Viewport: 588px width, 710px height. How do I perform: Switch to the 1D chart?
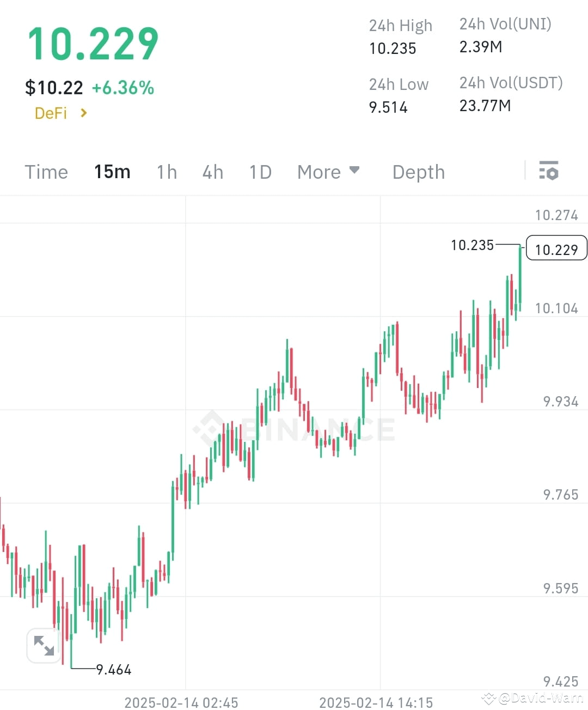click(x=260, y=172)
